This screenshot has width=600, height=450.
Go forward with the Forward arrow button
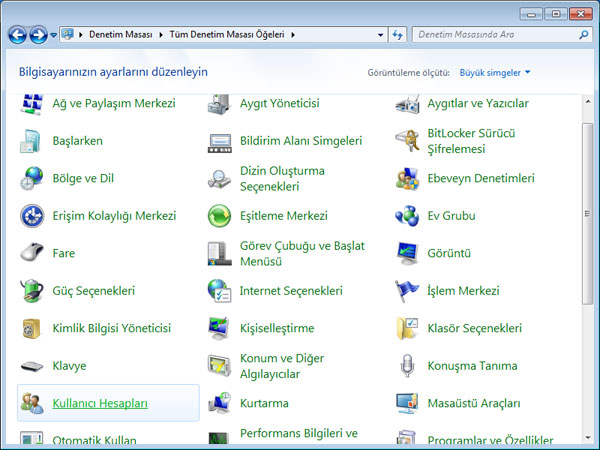click(x=39, y=35)
